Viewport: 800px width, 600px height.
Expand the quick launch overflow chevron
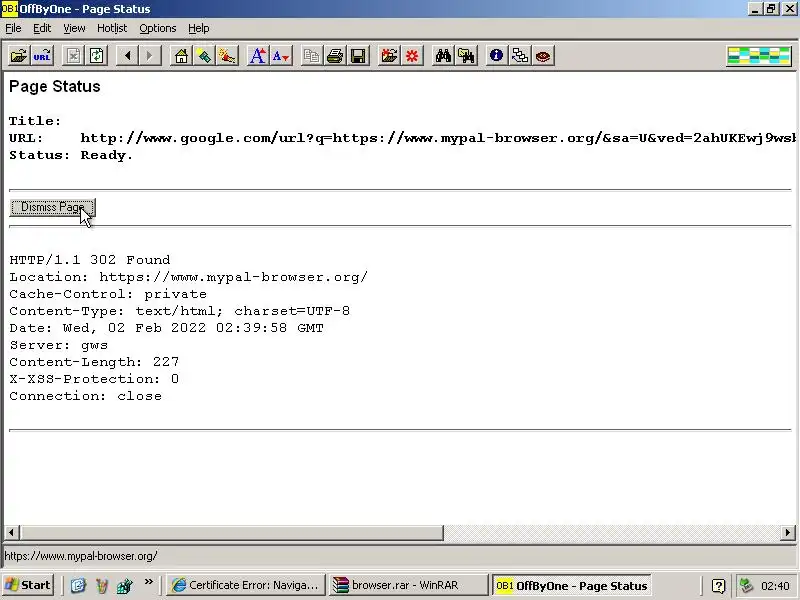(x=148, y=582)
